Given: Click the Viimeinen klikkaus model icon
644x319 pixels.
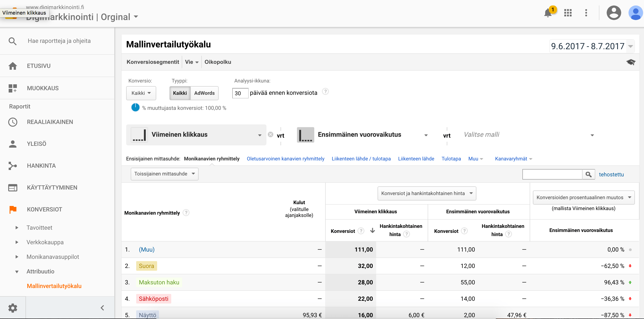Looking at the screenshot, I should 139,135.
